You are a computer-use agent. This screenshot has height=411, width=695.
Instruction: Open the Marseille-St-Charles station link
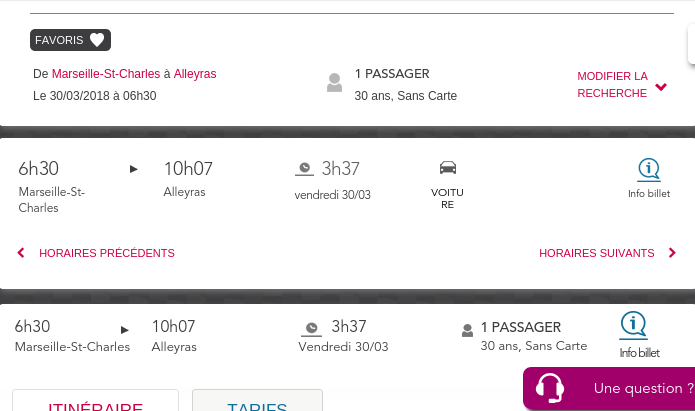[x=106, y=74]
